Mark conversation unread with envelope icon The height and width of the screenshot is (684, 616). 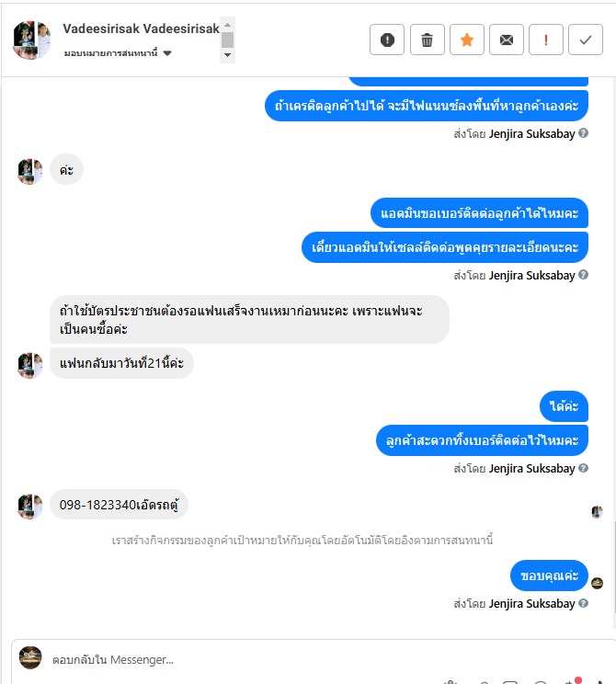point(507,40)
